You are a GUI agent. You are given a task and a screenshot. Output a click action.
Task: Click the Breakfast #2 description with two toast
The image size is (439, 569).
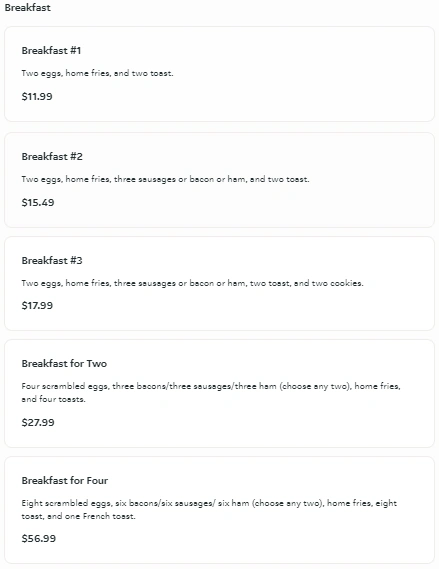coord(165,179)
